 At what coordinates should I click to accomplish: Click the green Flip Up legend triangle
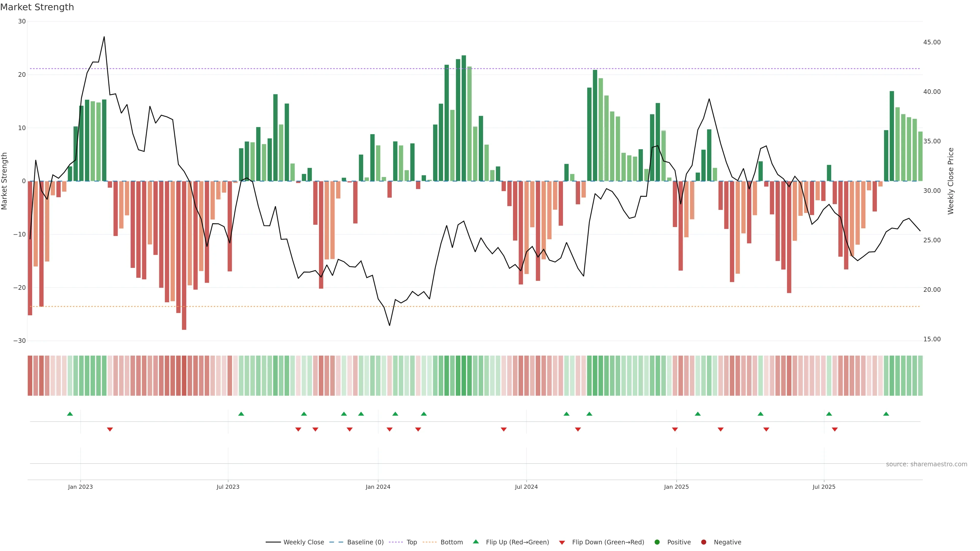475,542
